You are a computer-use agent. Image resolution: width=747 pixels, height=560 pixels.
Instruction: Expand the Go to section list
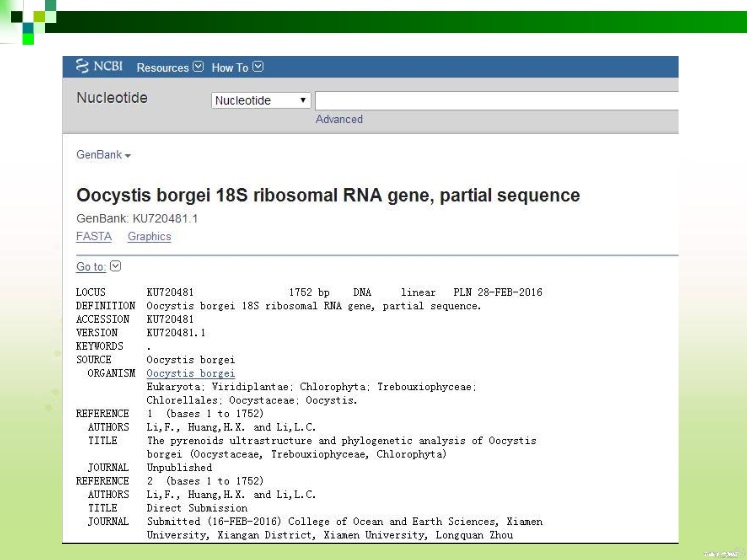[91, 267]
